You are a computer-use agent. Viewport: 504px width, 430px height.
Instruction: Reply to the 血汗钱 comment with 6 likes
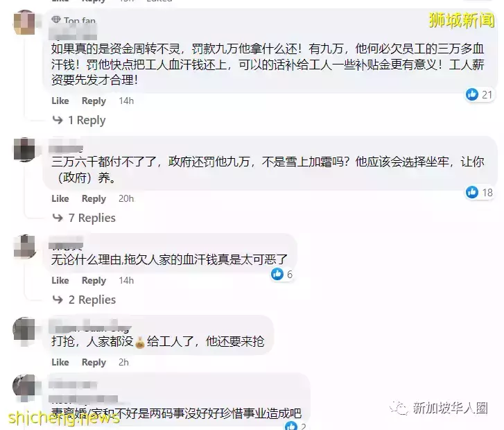pyautogui.click(x=94, y=280)
